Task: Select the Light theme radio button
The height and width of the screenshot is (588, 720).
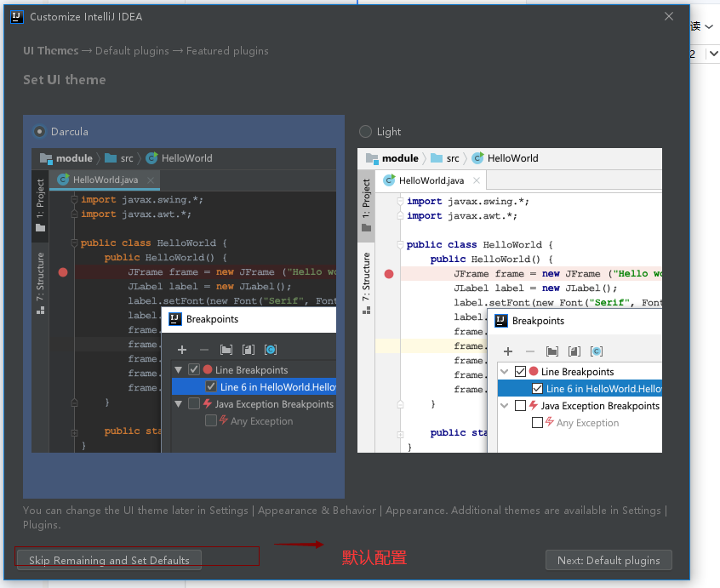Action: pyautogui.click(x=365, y=132)
